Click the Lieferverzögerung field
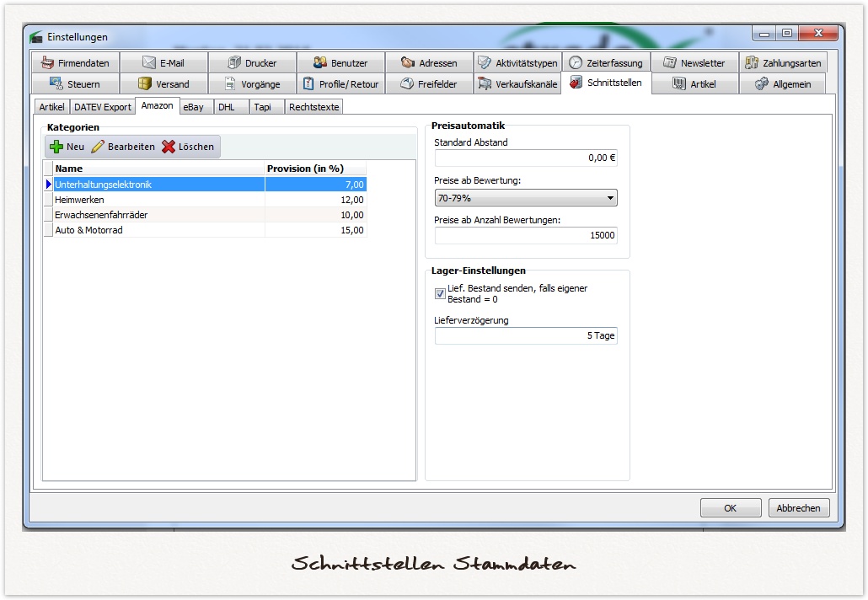This screenshot has height=600, width=868. (526, 335)
